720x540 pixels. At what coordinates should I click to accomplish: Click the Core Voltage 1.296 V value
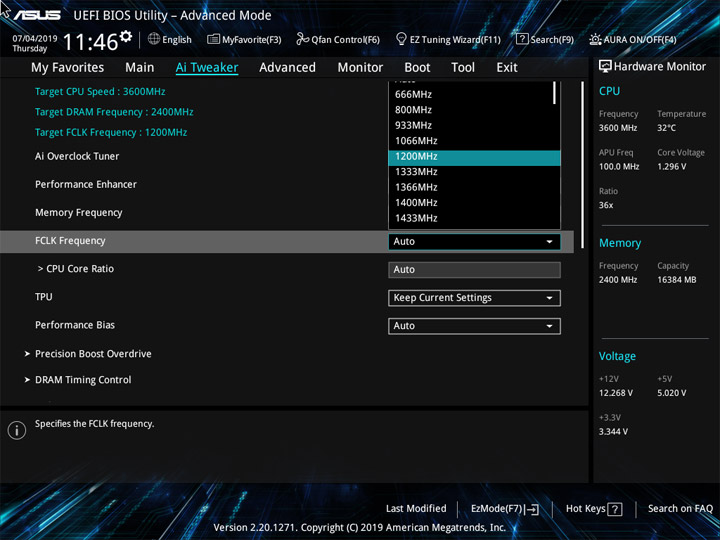coord(671,167)
